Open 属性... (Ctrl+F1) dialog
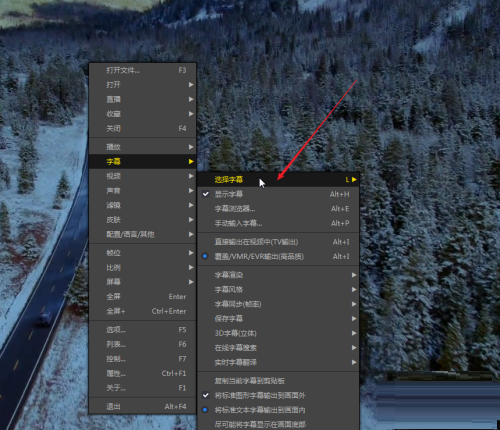 [x=143, y=374]
